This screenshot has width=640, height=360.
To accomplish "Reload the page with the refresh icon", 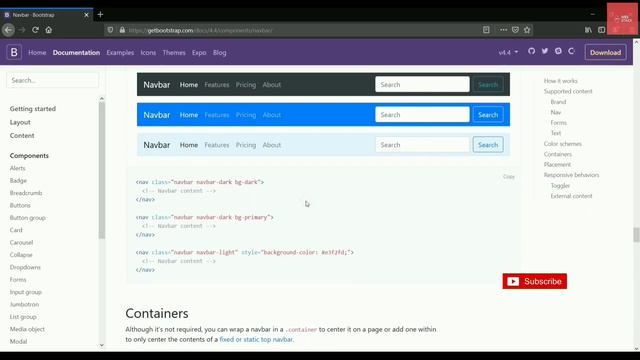I will 36,30.
